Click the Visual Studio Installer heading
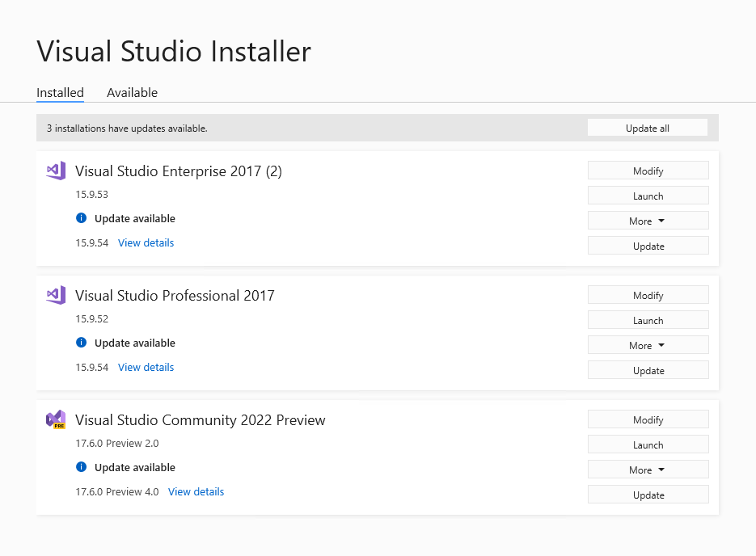756x556 pixels. [174, 51]
